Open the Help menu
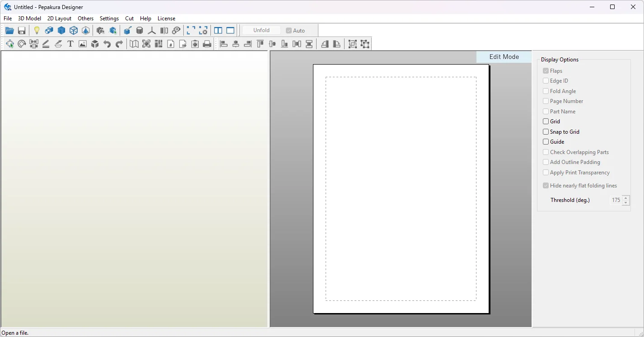 click(145, 19)
